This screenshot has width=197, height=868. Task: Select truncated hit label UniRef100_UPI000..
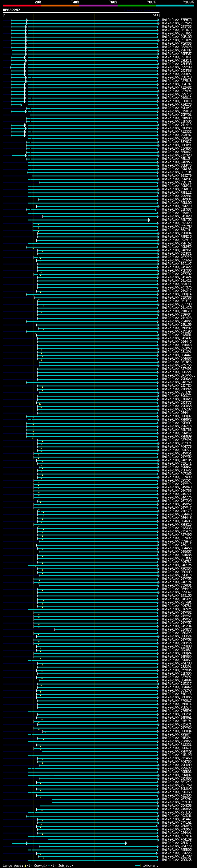(178, 375)
